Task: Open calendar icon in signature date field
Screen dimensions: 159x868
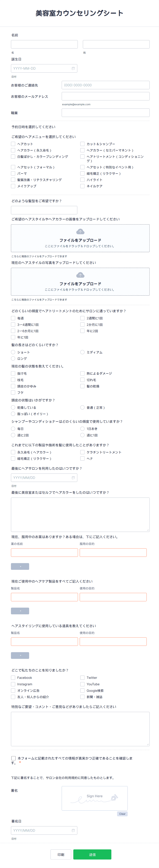Action: point(73,830)
